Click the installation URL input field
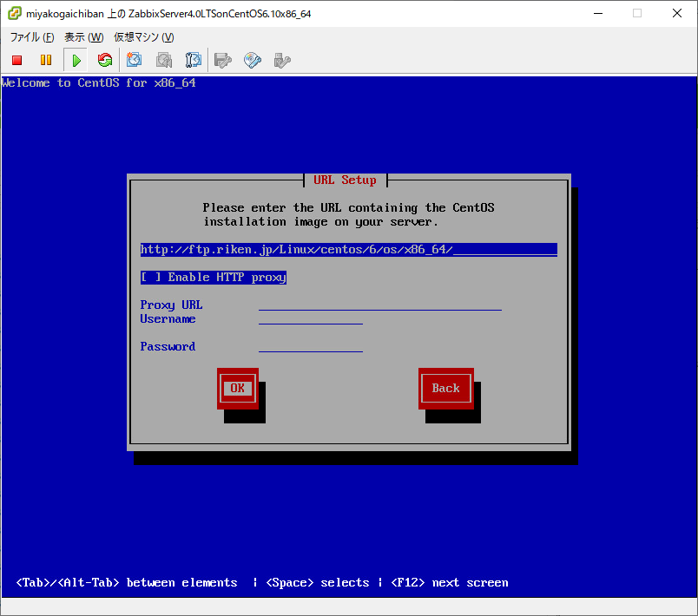 pyautogui.click(x=348, y=250)
